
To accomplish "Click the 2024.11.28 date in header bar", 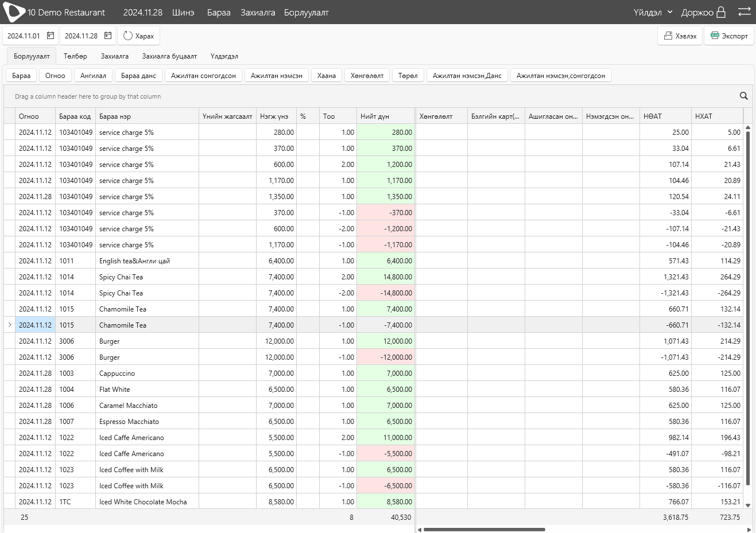I will pos(143,12).
